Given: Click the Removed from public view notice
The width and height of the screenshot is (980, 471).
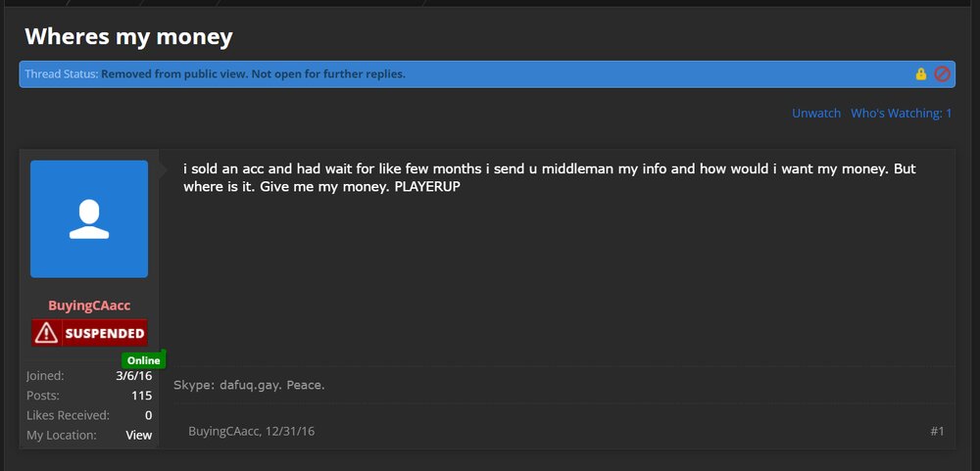Looking at the screenshot, I should click(x=253, y=73).
